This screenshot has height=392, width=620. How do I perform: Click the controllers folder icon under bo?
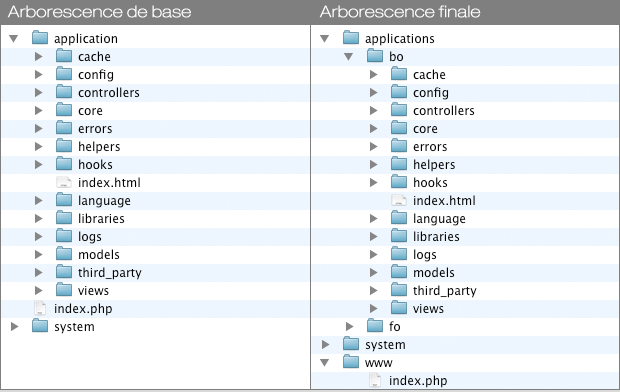(x=399, y=110)
